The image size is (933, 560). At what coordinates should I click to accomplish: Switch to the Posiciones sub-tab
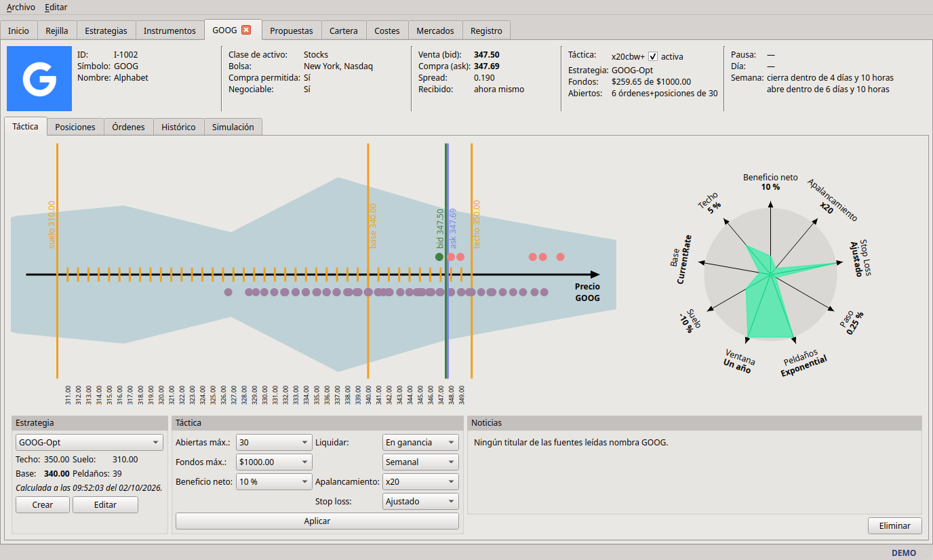coord(75,127)
